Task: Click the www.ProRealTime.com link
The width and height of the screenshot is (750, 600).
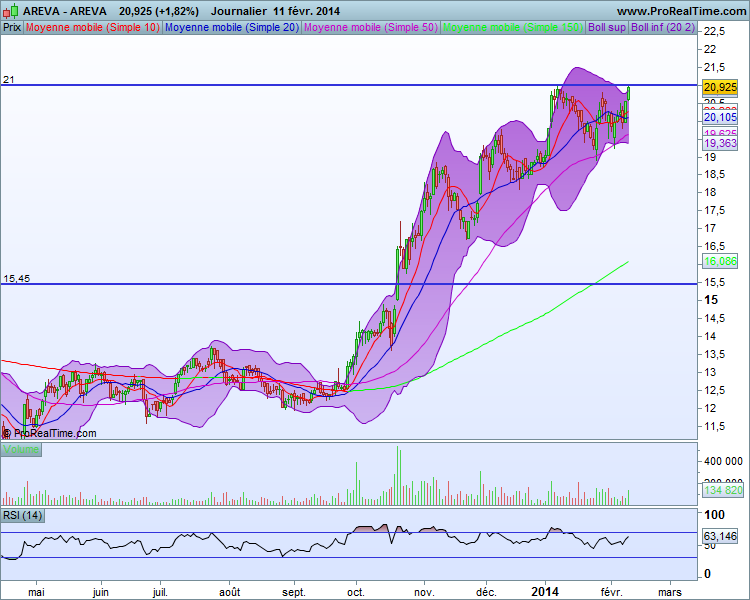Action: pyautogui.click(x=681, y=11)
